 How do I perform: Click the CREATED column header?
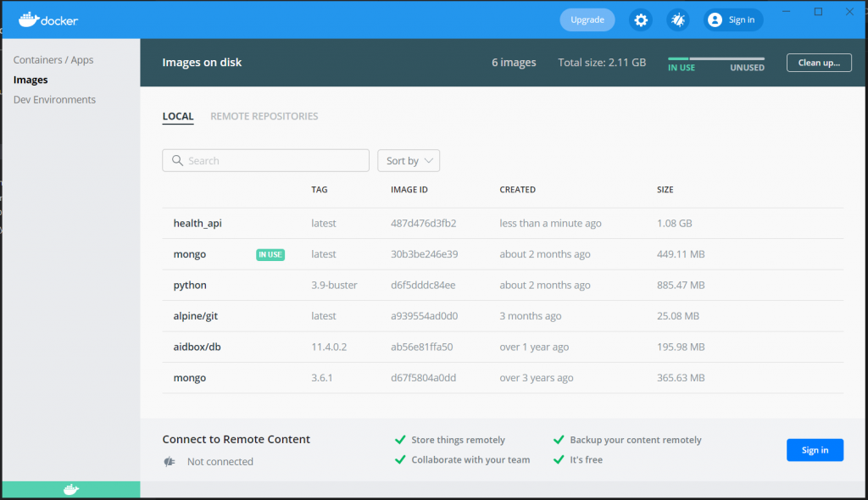[518, 190]
